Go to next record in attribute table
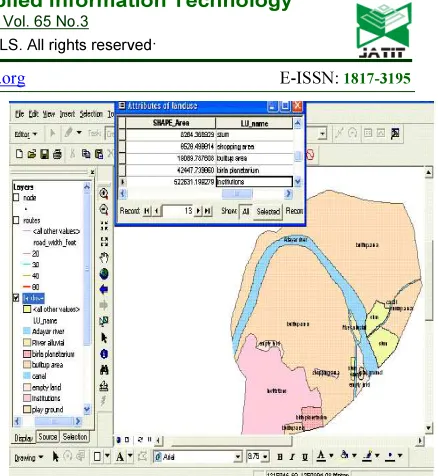 [x=199, y=211]
